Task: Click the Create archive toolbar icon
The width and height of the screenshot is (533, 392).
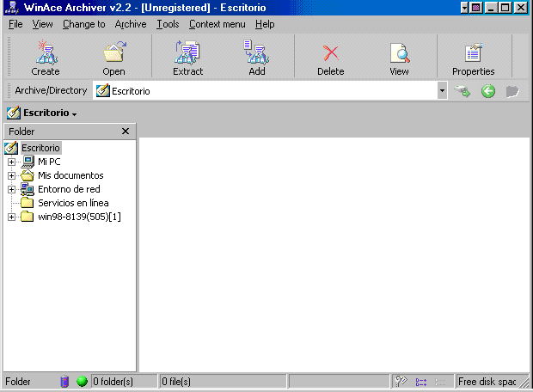Action: coord(46,52)
